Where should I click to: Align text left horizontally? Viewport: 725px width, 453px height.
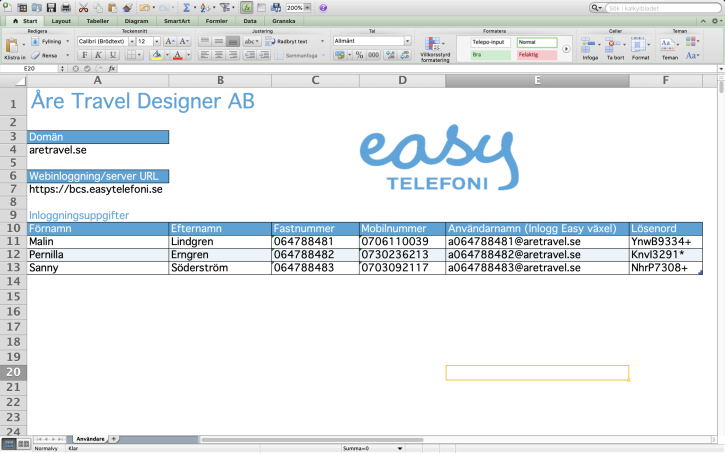(205, 55)
